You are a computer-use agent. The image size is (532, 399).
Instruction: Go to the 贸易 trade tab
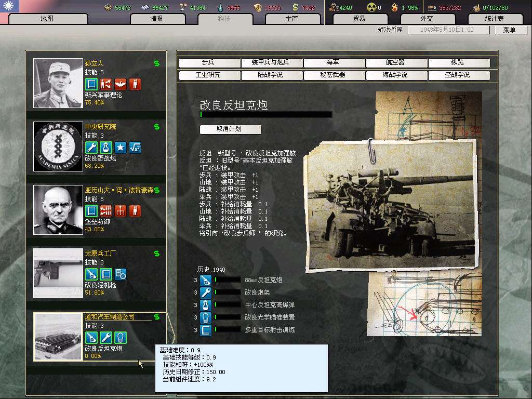point(360,19)
